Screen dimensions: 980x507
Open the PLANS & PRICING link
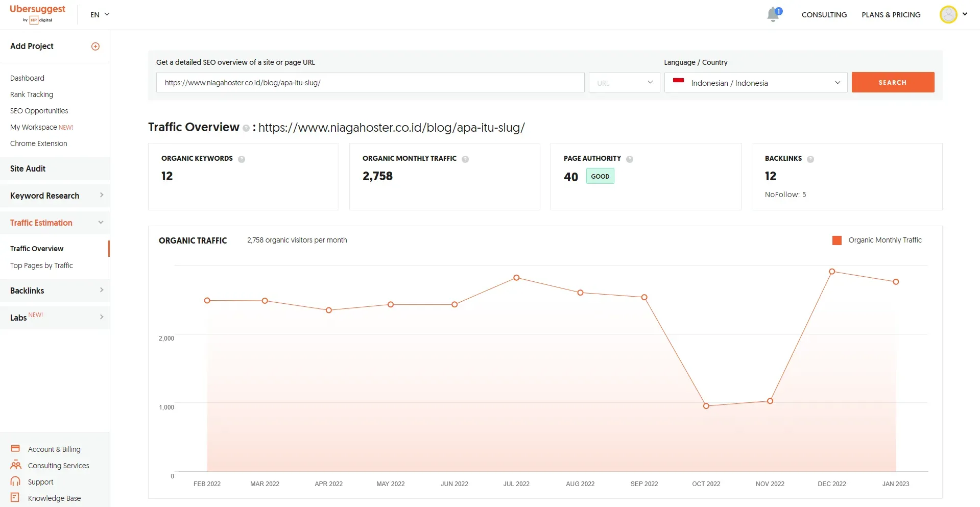click(x=891, y=15)
